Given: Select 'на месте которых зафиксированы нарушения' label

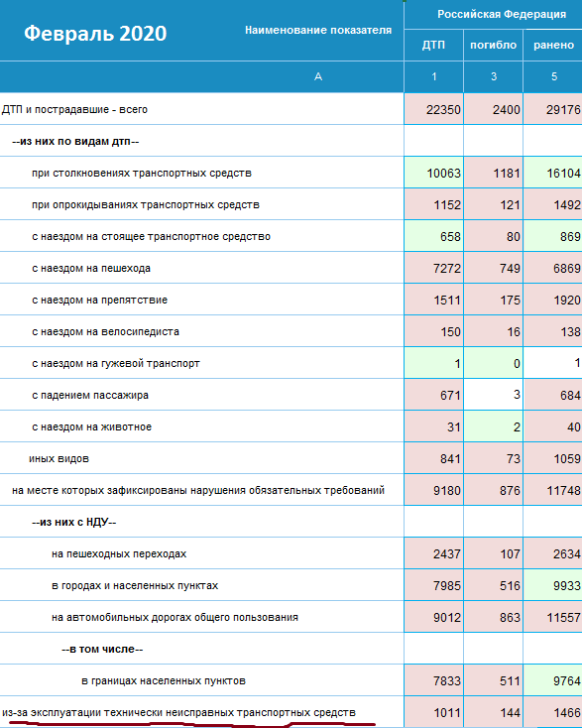Looking at the screenshot, I should 198,490.
